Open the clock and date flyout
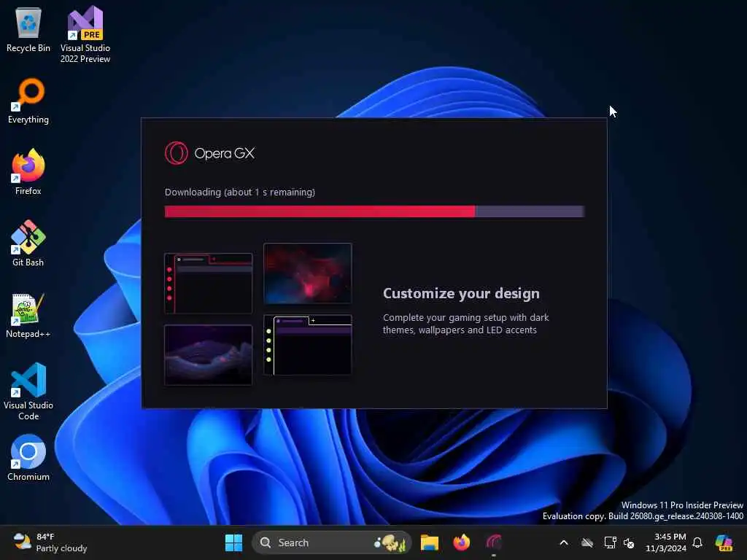 tap(665, 542)
